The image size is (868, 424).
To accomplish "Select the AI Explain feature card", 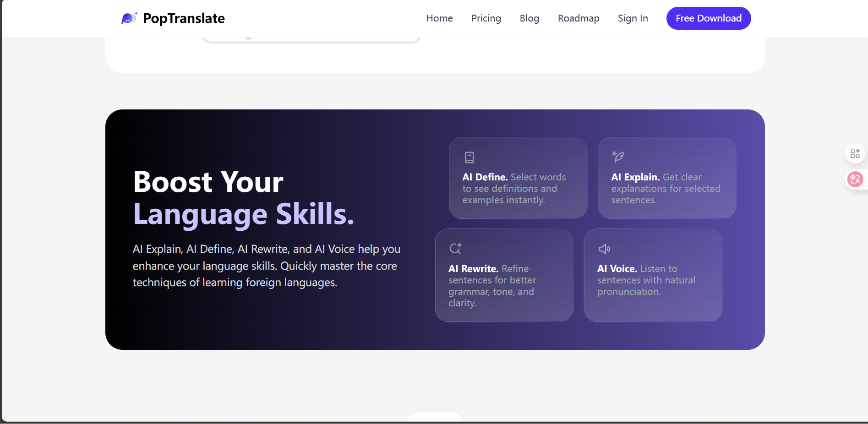I will (667, 178).
